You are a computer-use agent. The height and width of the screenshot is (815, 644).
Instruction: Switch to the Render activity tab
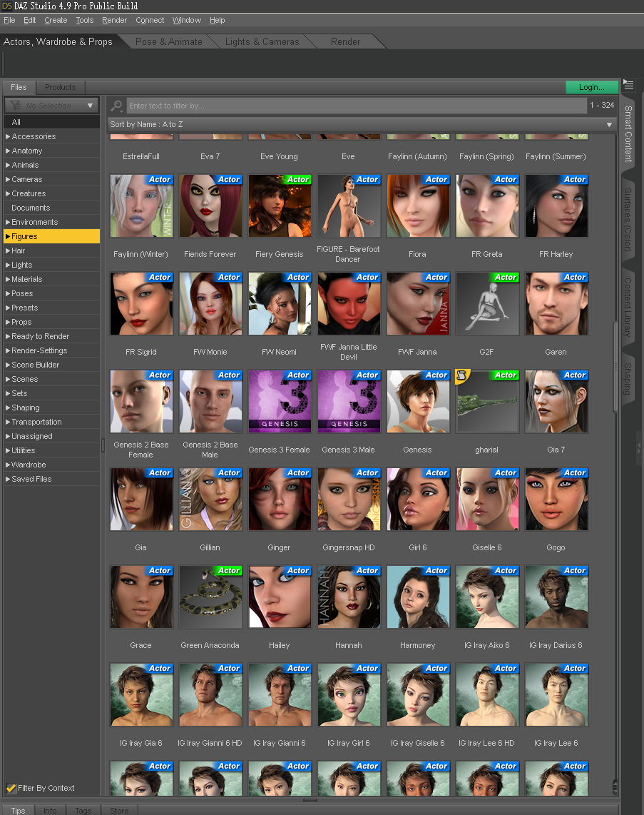tap(345, 41)
